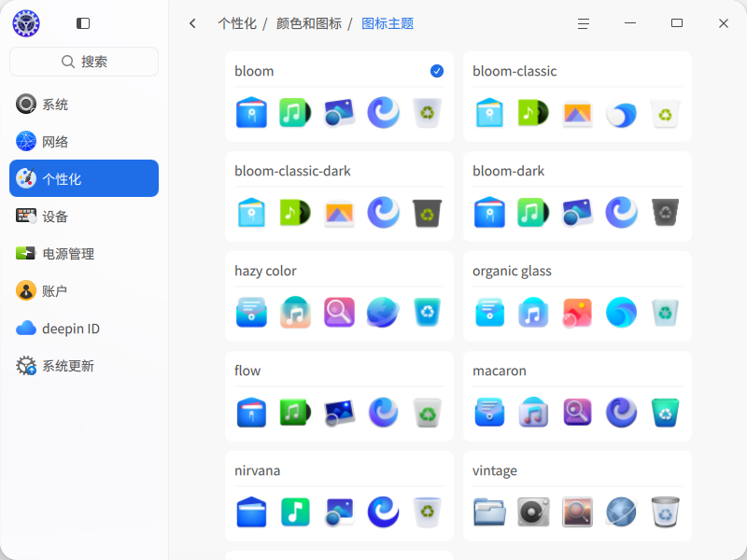Select the hazy color theme title
The image size is (747, 560).
(265, 271)
